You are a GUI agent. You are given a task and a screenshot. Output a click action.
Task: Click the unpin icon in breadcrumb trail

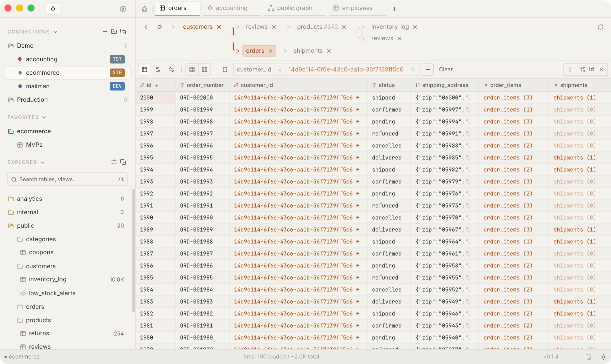click(x=159, y=27)
